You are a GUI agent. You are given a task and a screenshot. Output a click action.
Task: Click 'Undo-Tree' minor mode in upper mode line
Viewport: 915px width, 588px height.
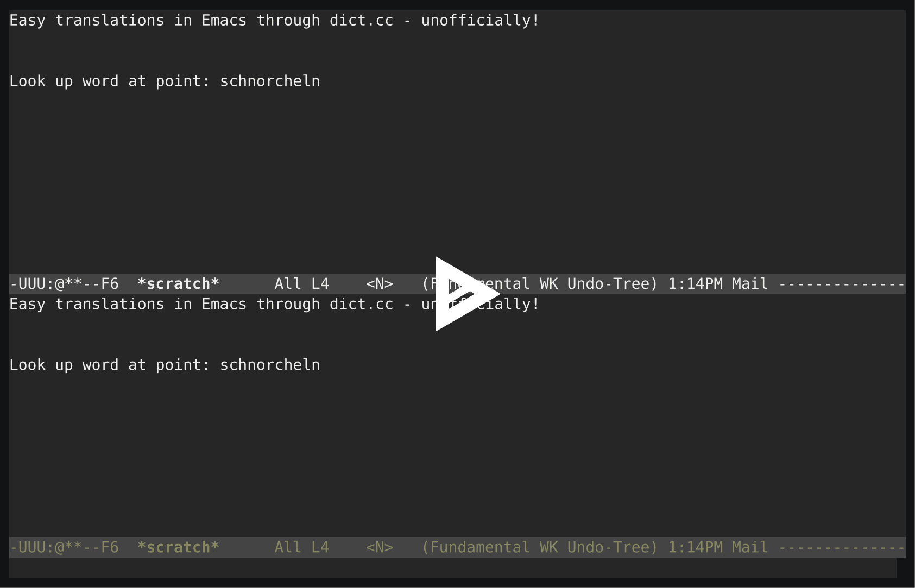(x=608, y=284)
